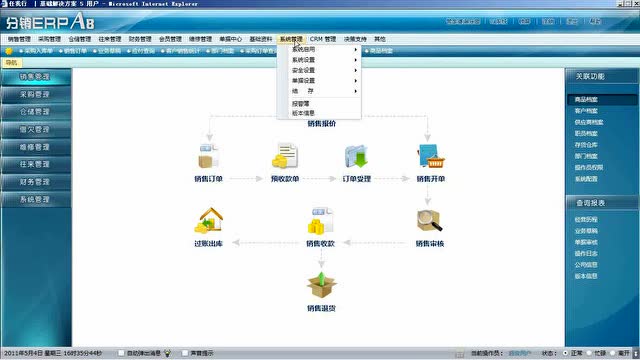Screen dimensions: 640x360
Task: Open the 销售收款 coins icon
Action: click(x=321, y=220)
